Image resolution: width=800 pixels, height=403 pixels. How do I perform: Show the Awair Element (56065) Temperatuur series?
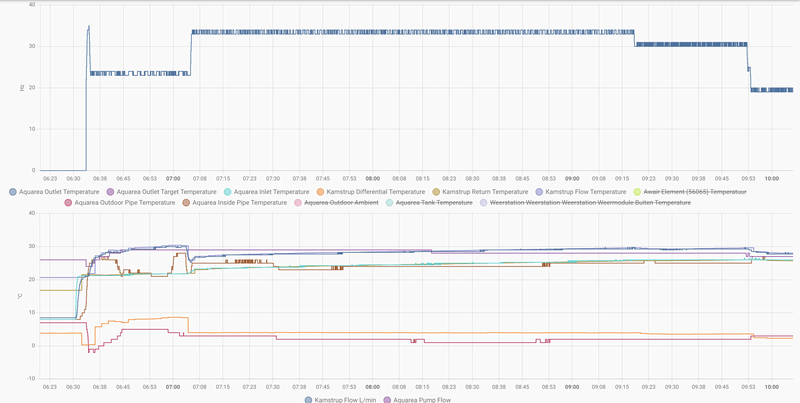click(689, 192)
